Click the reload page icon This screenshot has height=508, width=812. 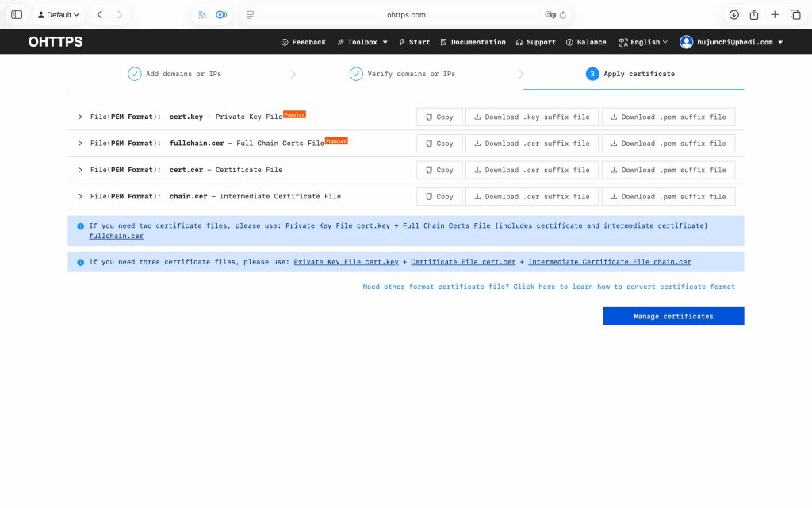tap(563, 15)
